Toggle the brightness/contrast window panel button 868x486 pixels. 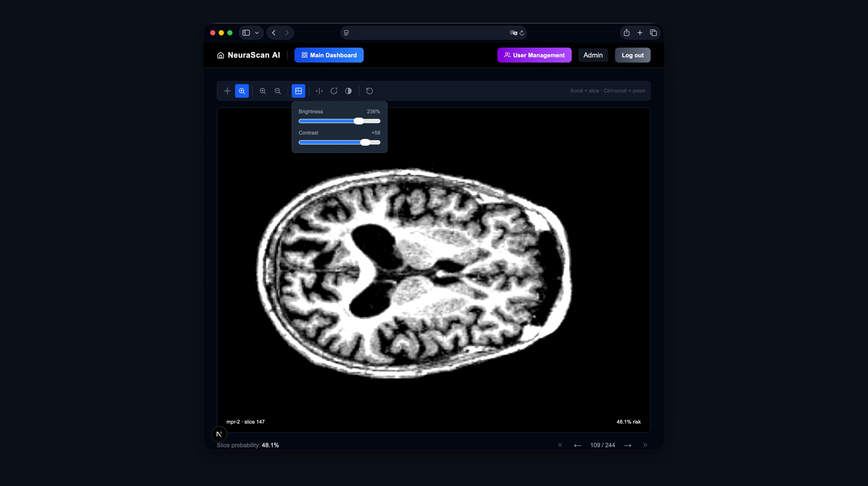pyautogui.click(x=299, y=91)
